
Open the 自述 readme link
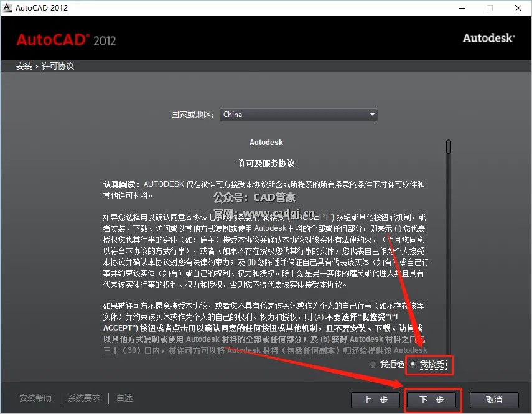pyautogui.click(x=124, y=398)
